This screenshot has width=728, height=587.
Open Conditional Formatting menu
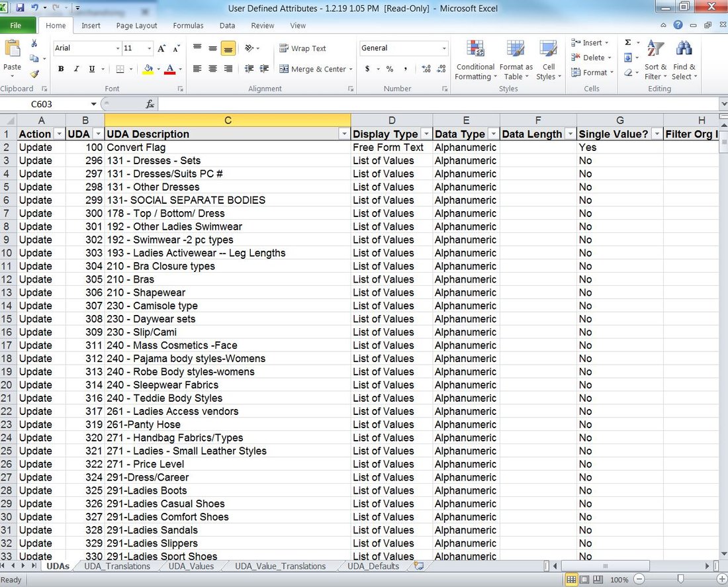pyautogui.click(x=475, y=60)
